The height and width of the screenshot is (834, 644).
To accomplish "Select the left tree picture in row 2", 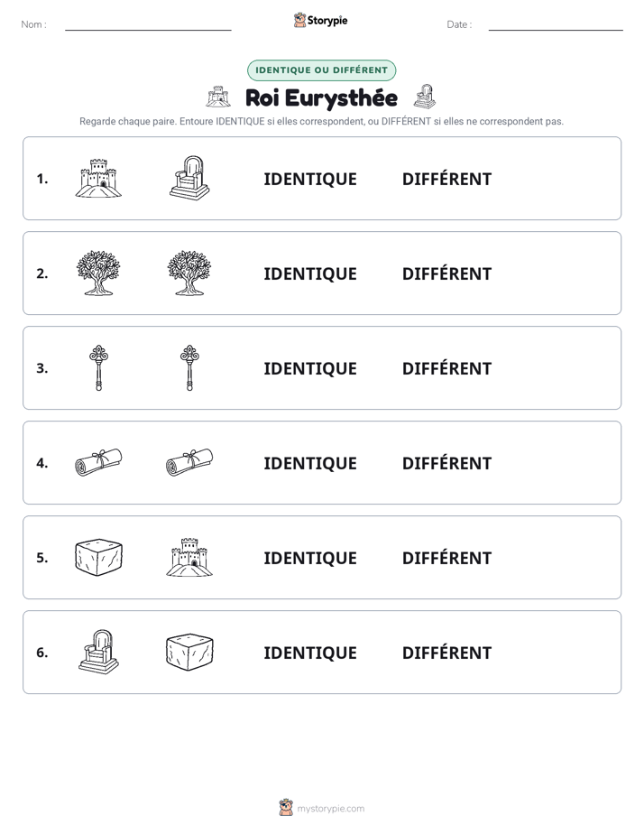I will (x=98, y=273).
